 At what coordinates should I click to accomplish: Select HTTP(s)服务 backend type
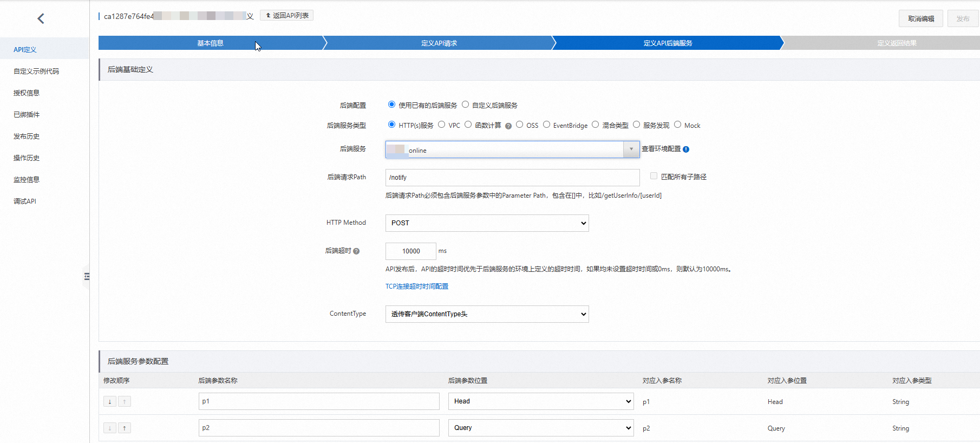391,125
